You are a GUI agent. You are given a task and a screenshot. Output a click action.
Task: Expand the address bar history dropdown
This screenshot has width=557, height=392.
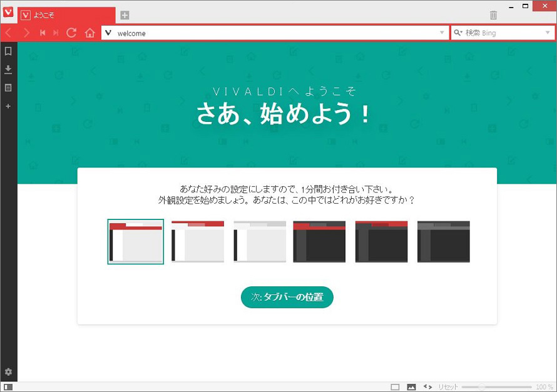(x=442, y=33)
